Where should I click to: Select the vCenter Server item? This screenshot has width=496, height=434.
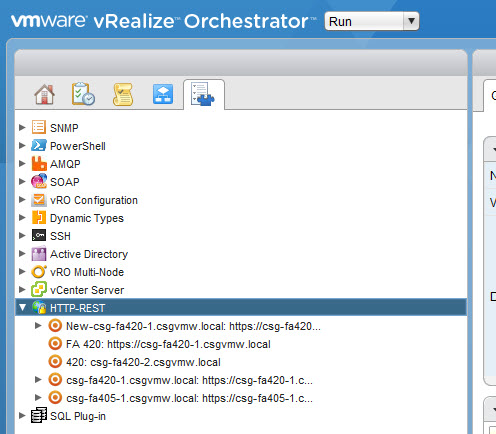pyautogui.click(x=87, y=290)
